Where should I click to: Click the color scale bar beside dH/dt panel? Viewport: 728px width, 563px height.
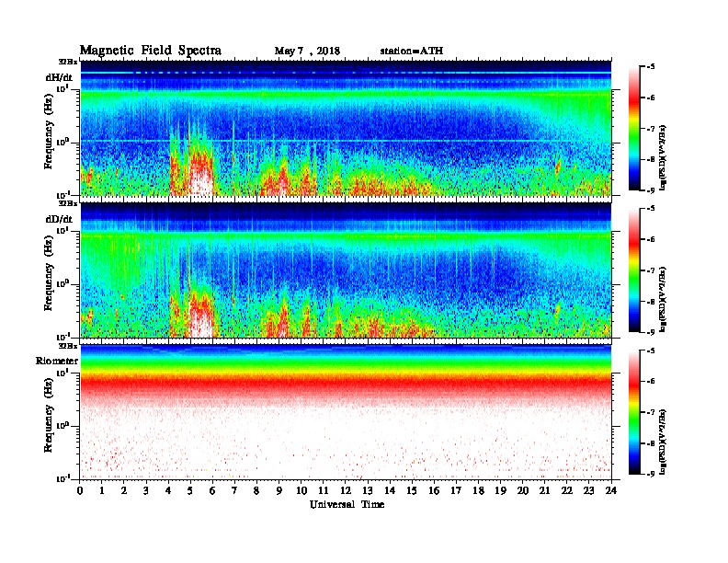(x=634, y=128)
